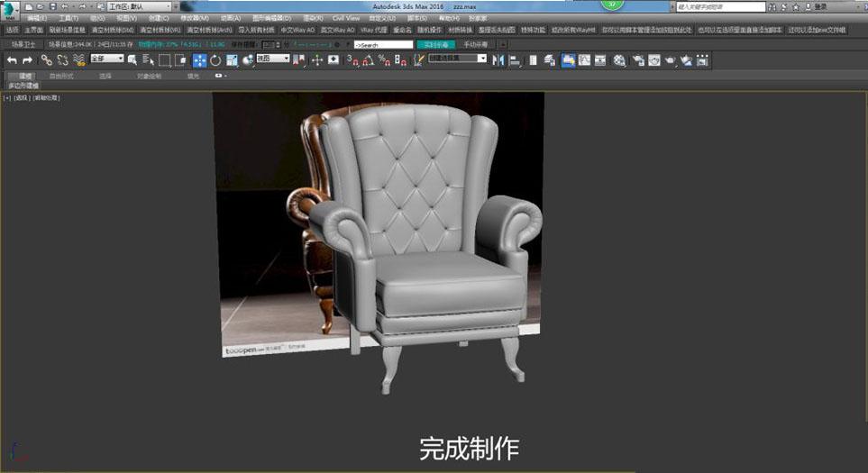This screenshot has width=868, height=473.
Task: Open the 工具(T) menu
Action: pyautogui.click(x=69, y=18)
